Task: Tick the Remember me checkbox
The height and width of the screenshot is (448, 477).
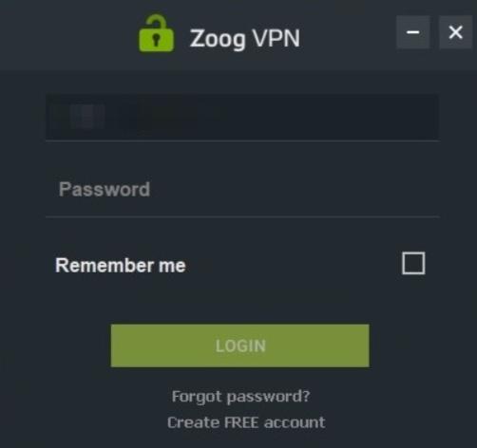Action: [x=413, y=263]
